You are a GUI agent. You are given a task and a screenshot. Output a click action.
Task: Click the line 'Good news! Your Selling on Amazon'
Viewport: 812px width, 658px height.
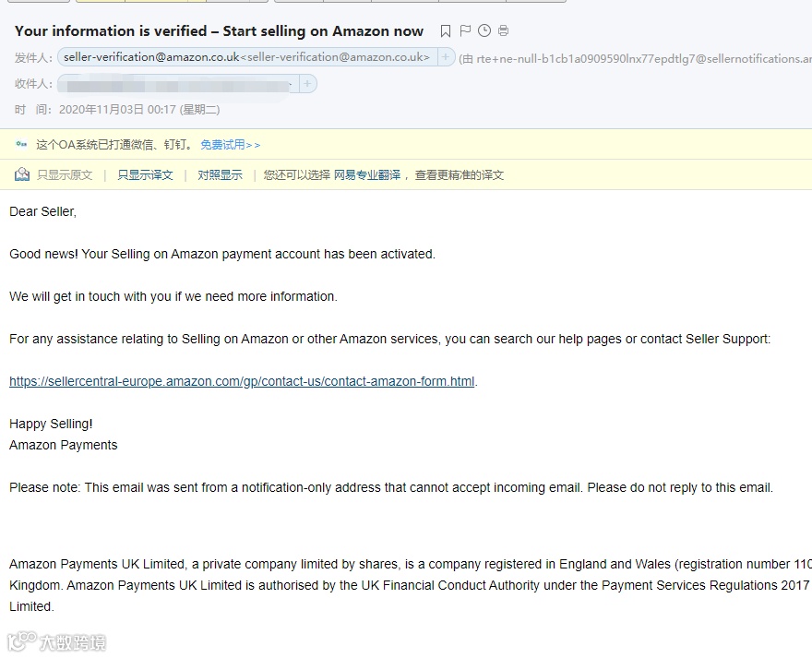pos(222,254)
